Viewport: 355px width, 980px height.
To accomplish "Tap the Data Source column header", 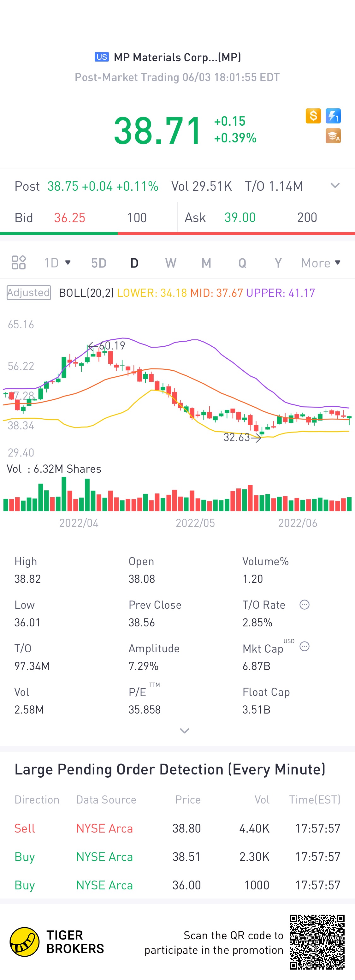I will pyautogui.click(x=106, y=800).
